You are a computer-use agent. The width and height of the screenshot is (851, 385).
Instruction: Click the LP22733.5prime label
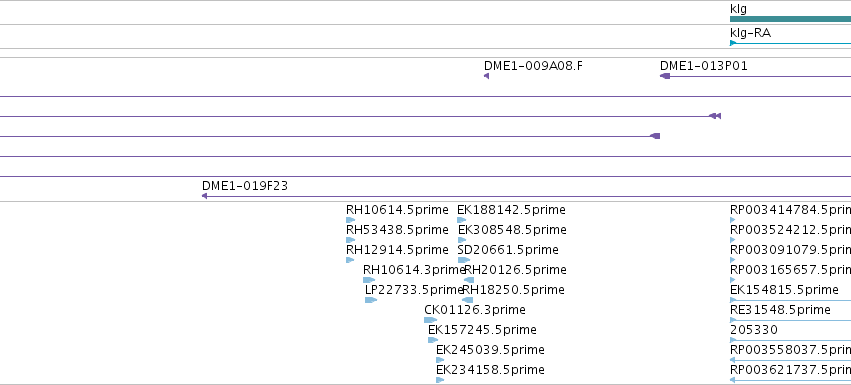[414, 289]
